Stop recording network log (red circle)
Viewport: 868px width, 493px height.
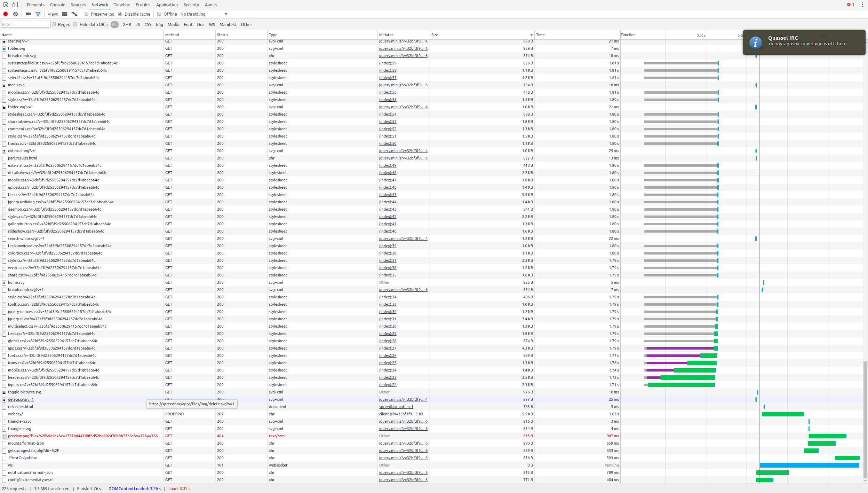6,14
